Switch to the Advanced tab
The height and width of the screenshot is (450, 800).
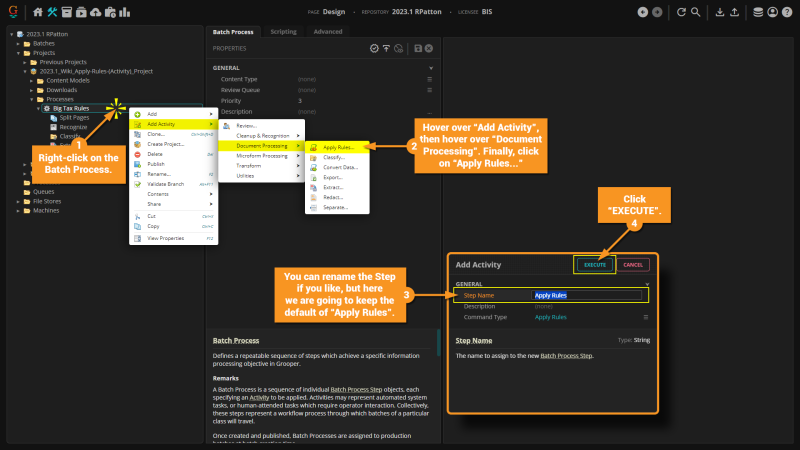click(x=328, y=32)
